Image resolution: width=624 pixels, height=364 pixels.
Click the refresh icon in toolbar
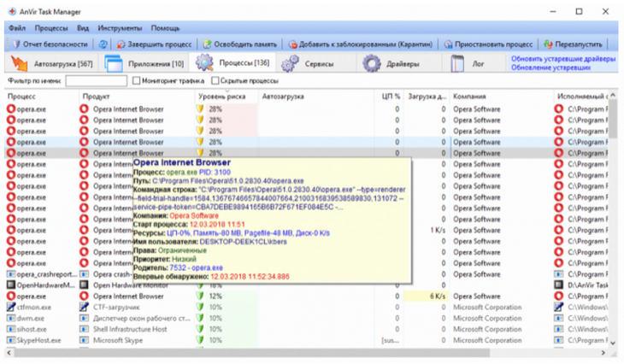pyautogui.click(x=103, y=44)
